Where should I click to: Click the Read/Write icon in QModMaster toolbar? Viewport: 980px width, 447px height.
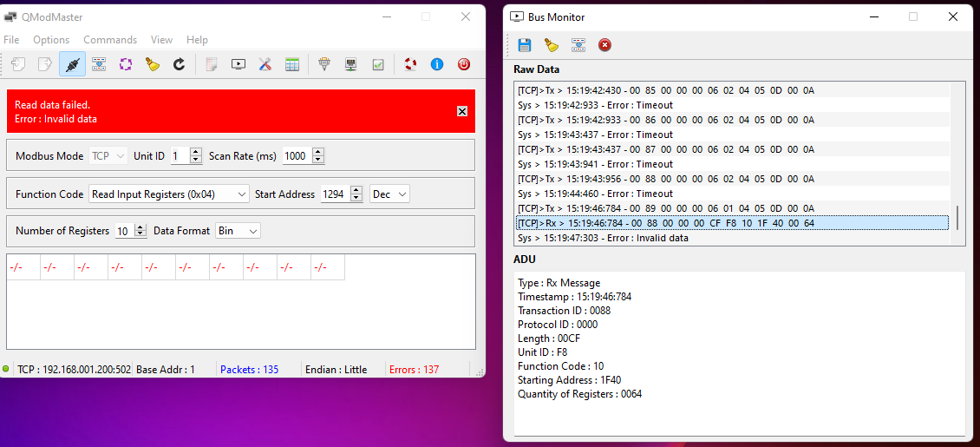pyautogui.click(x=99, y=63)
